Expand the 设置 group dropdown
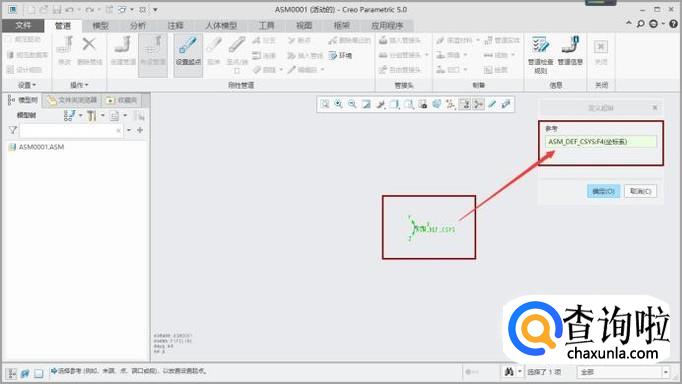Image resolution: width=682 pixels, height=384 pixels. [27, 85]
